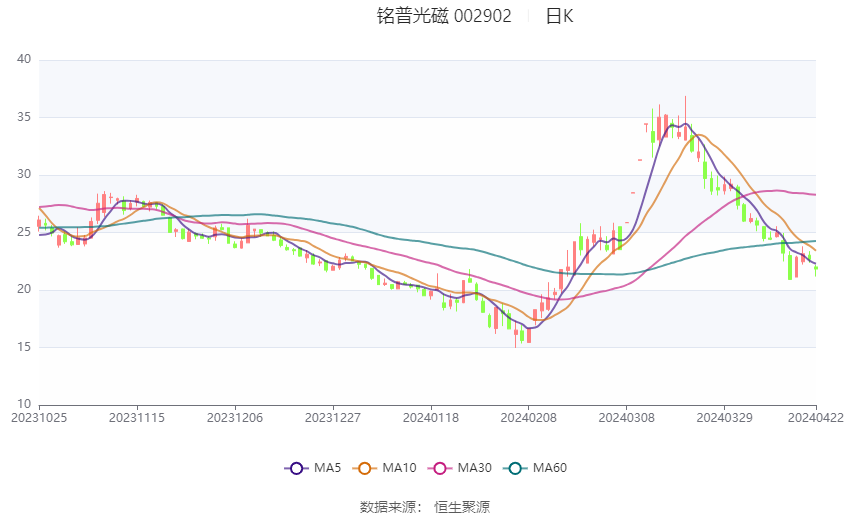This screenshot has width=850, height=517.
Task: Toggle the MA30 pink legend circle
Action: point(440,468)
